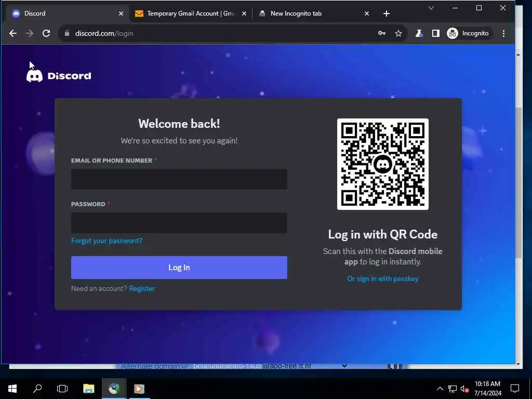Minimize the browser window
This screenshot has height=399, width=532.
click(x=455, y=8)
